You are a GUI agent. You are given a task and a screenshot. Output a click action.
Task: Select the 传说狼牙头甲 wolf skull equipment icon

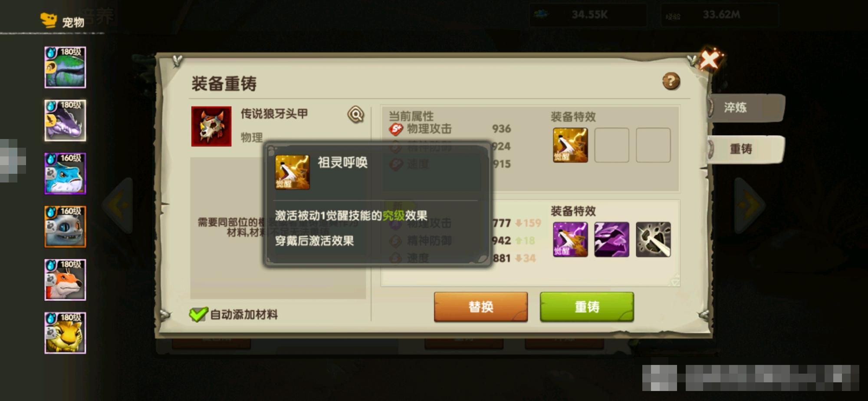pos(211,126)
